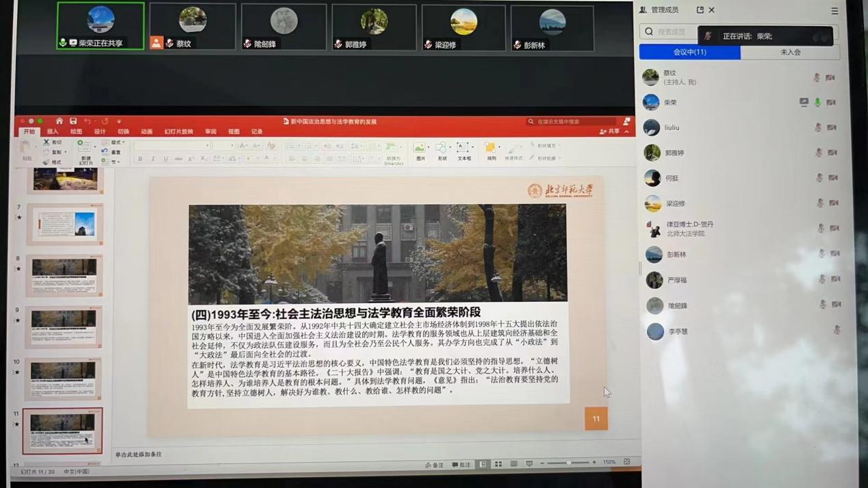Click the 文本框 text box tool

tap(463, 150)
